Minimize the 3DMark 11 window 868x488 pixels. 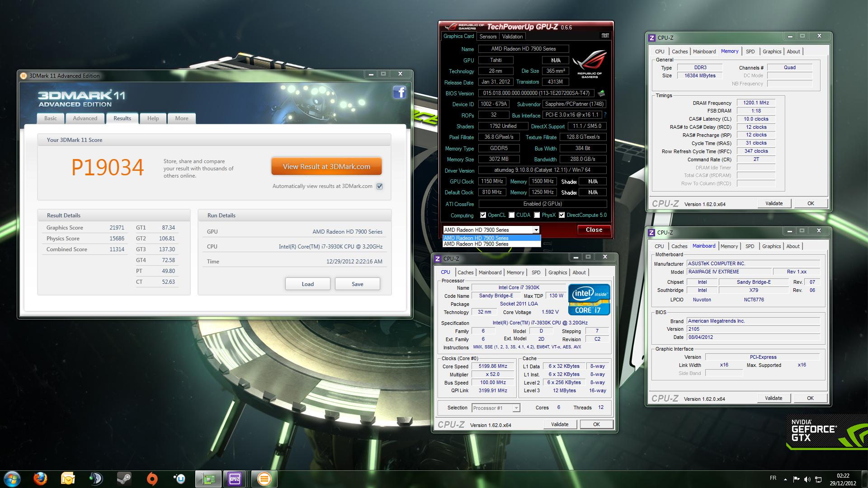point(371,74)
